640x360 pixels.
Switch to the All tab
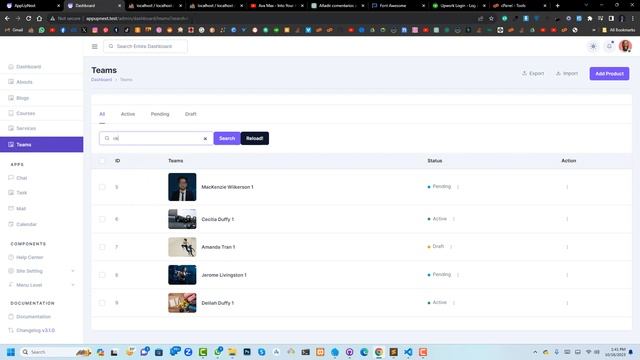click(102, 114)
